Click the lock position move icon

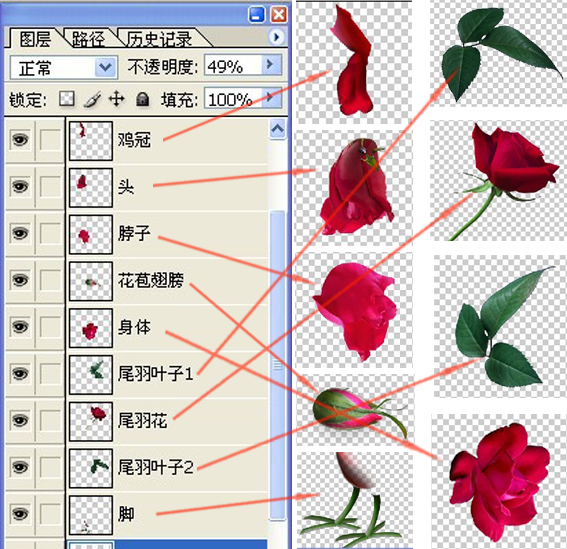click(116, 98)
